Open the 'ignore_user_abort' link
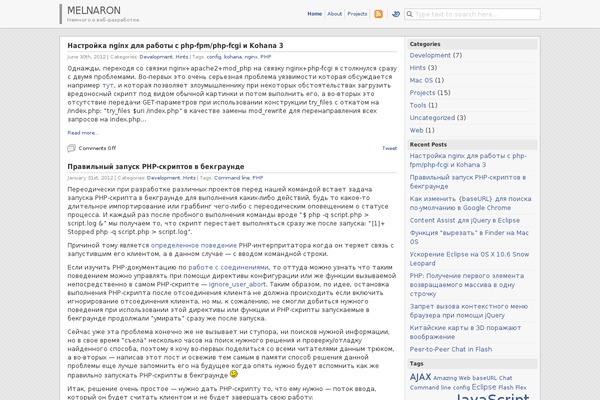Viewport: 600px width, 400px height. (237, 284)
